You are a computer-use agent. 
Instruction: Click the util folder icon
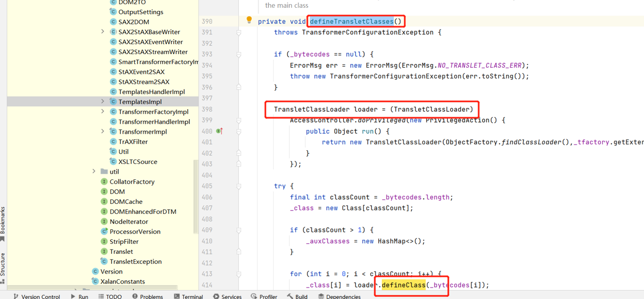click(104, 172)
